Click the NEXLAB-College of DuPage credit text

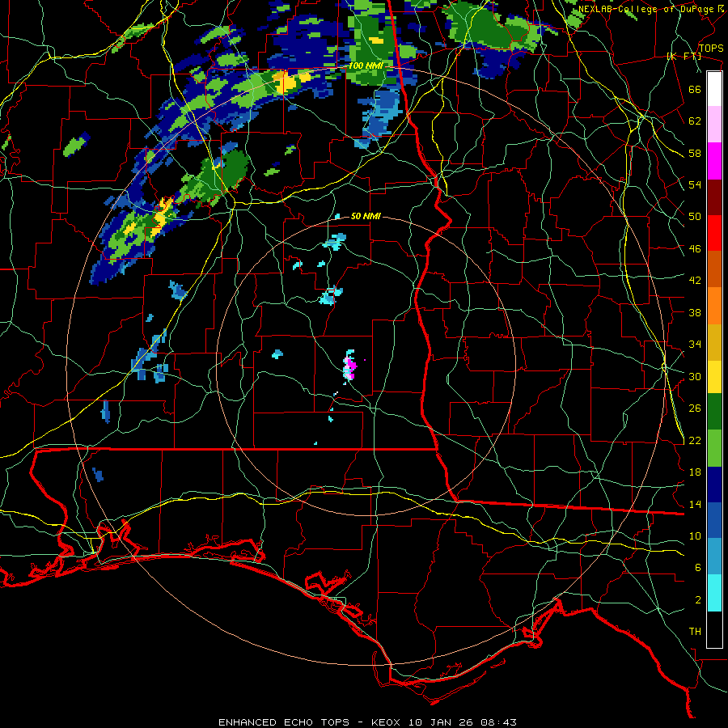coord(651,9)
